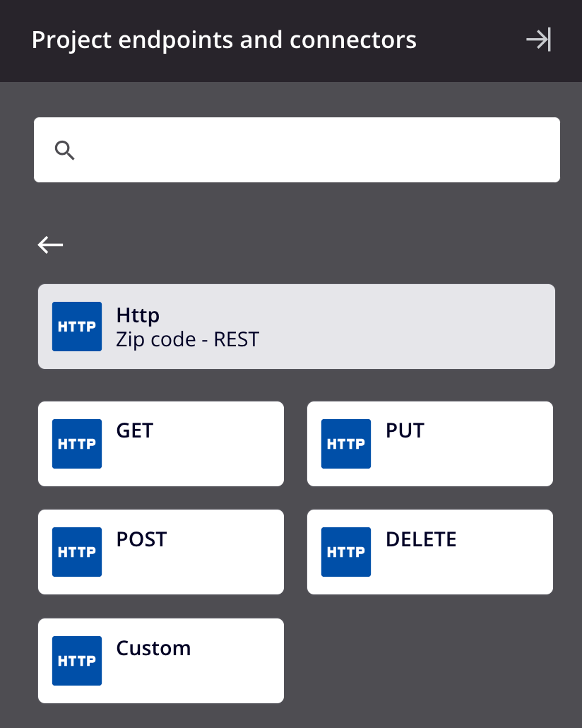Go back using the left arrow
This screenshot has width=582, height=728.
click(49, 245)
